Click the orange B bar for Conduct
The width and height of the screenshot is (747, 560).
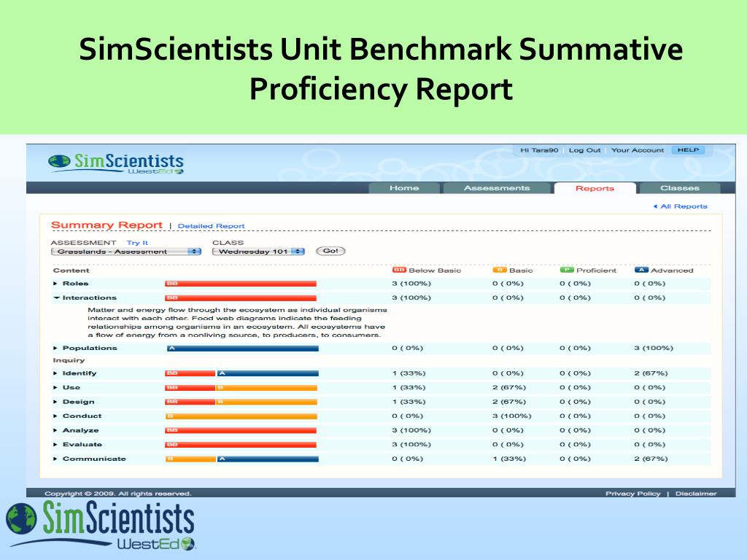241,416
